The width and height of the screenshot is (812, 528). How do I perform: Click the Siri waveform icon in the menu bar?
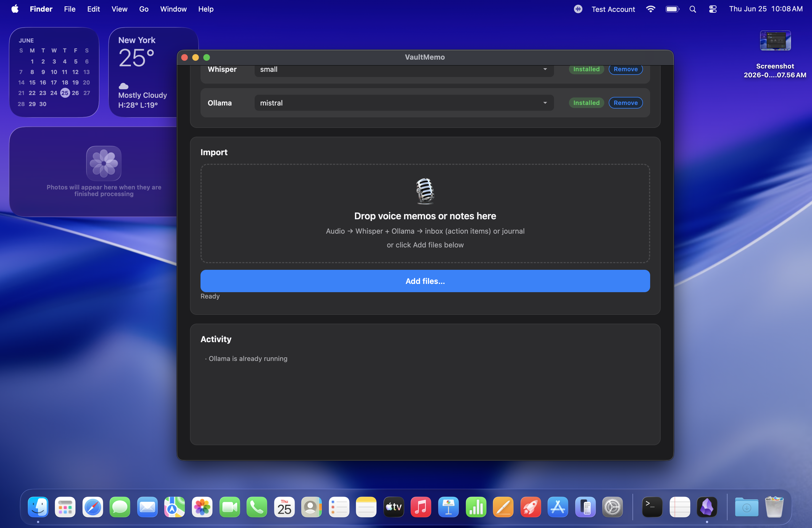578,9
